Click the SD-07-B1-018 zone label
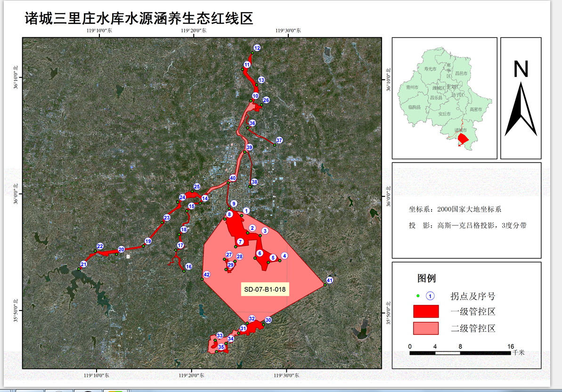This screenshot has height=392, width=562. tap(265, 289)
